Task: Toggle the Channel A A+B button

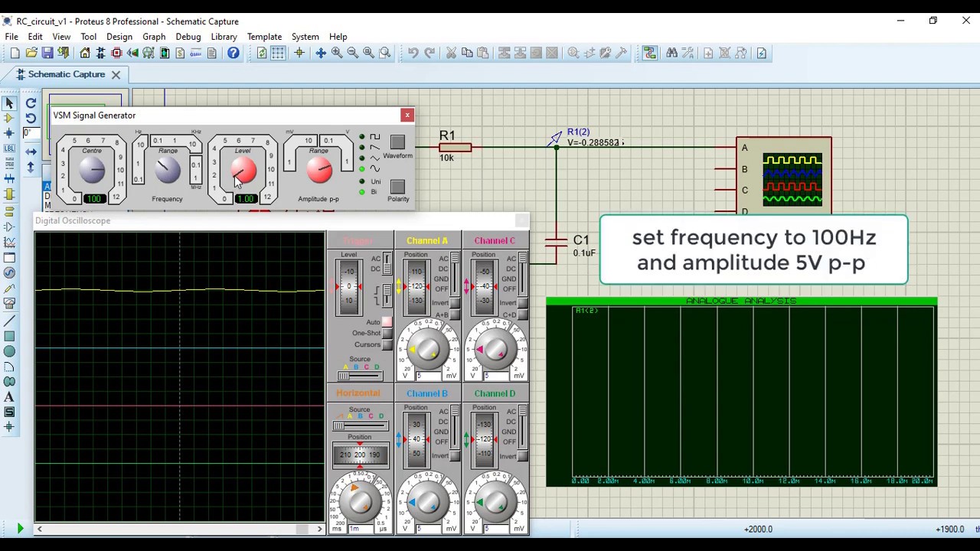Action: 455,315
